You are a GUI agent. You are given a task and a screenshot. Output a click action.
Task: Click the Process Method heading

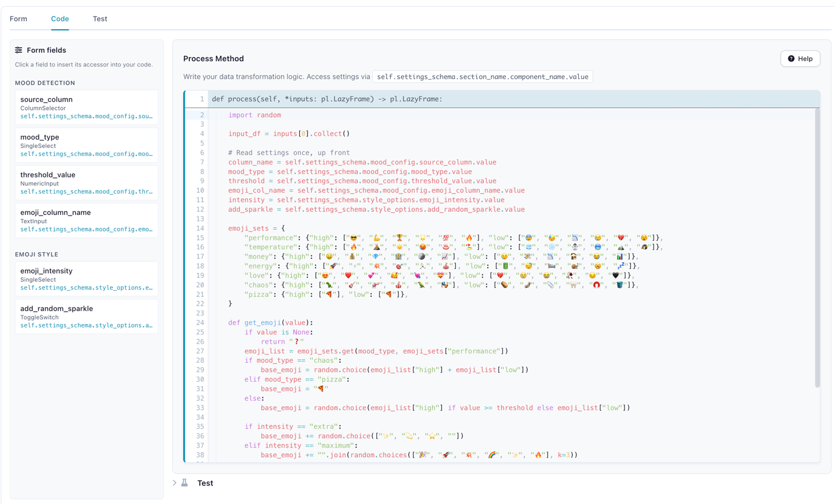pos(214,59)
